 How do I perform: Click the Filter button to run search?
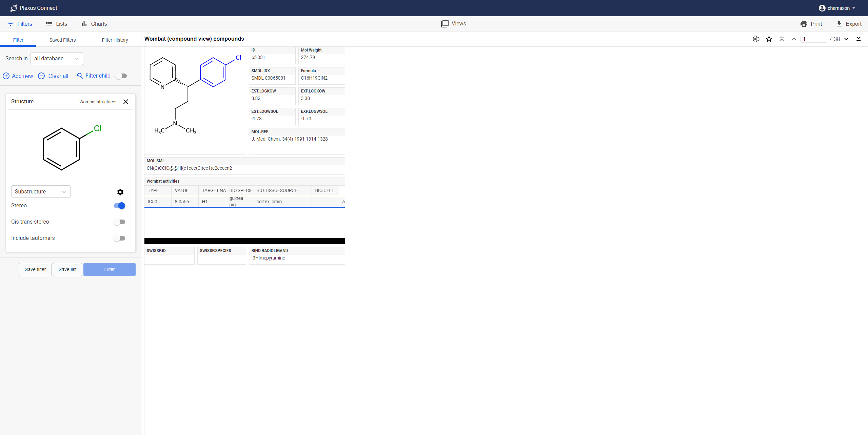109,269
